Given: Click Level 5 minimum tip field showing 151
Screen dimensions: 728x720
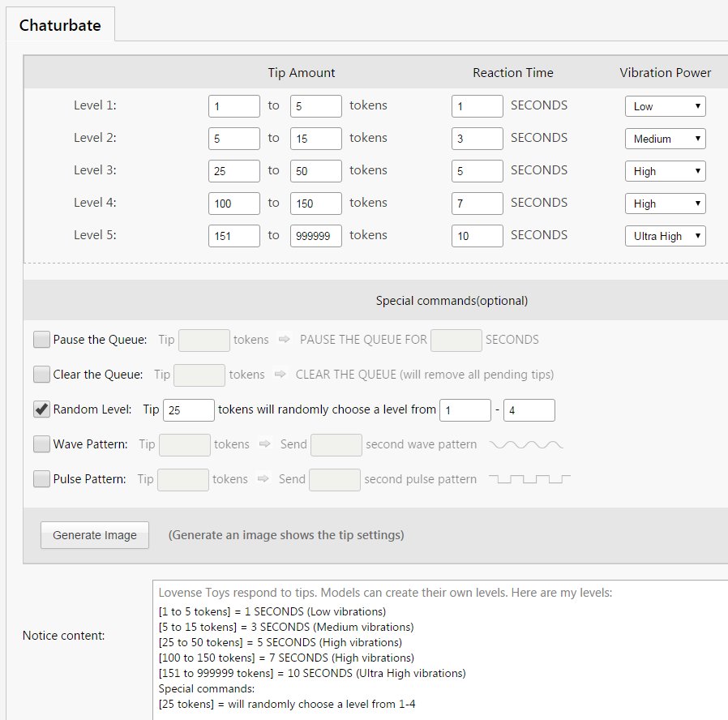Looking at the screenshot, I should [x=234, y=236].
